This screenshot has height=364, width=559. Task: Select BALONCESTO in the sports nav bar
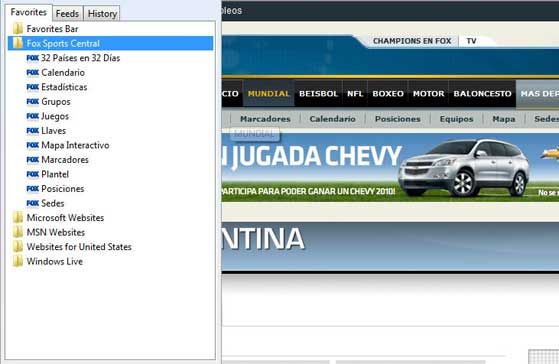(x=482, y=94)
